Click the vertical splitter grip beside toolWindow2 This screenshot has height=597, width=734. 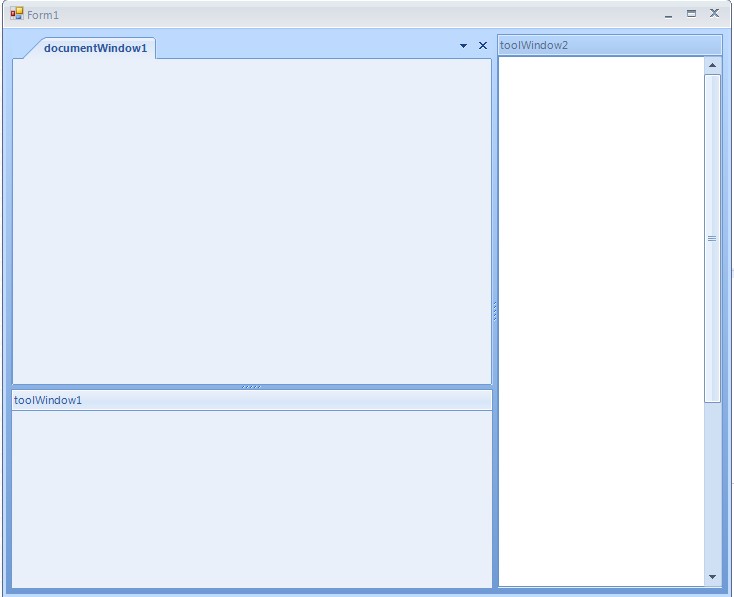[495, 311]
